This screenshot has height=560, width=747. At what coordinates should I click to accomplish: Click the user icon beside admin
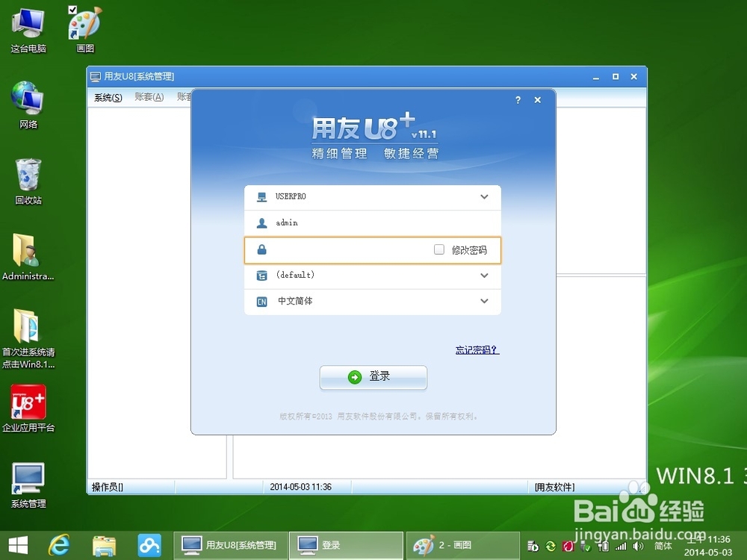coord(261,223)
